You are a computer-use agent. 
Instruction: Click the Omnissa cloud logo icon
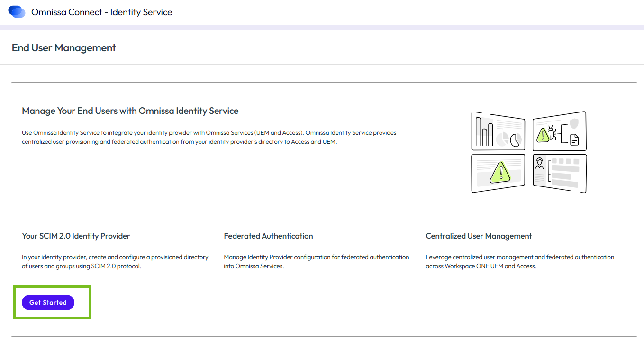click(x=17, y=12)
